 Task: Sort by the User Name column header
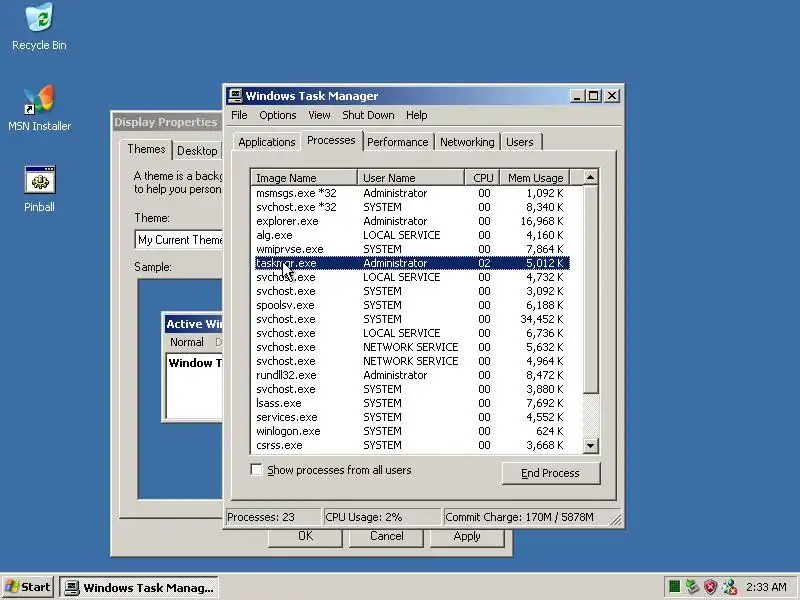(411, 178)
